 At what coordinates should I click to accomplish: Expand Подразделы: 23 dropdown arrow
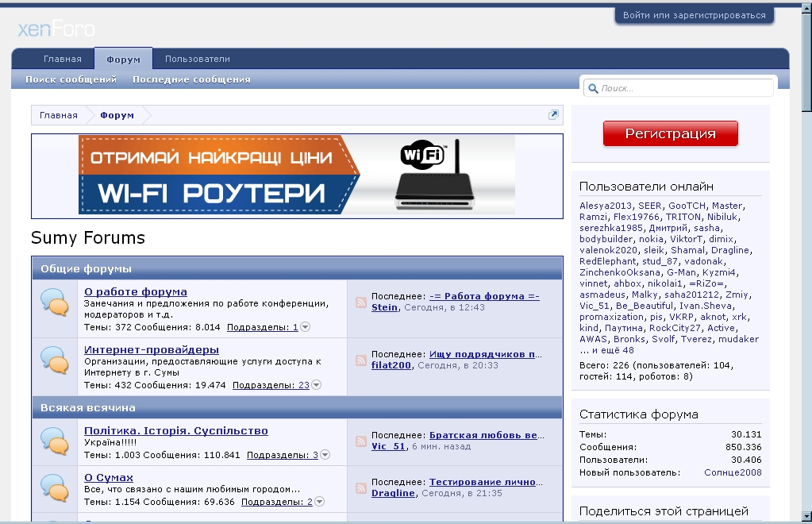pyautogui.click(x=316, y=385)
